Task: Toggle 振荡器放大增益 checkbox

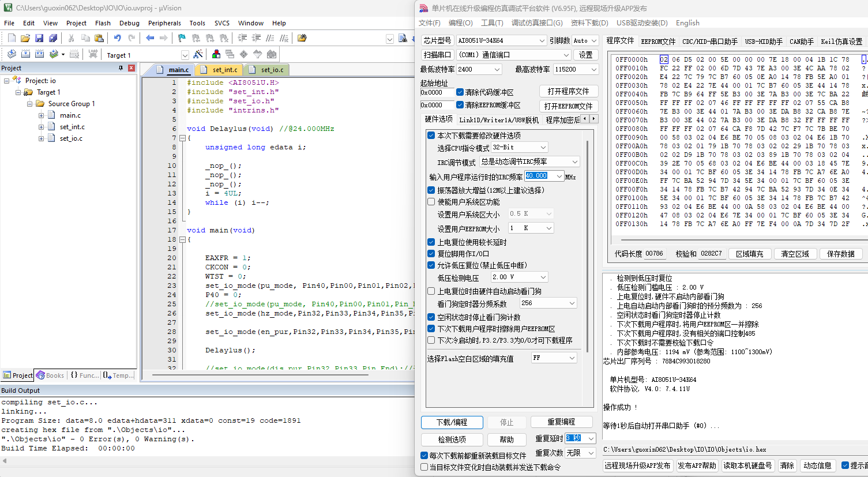Action: point(431,190)
